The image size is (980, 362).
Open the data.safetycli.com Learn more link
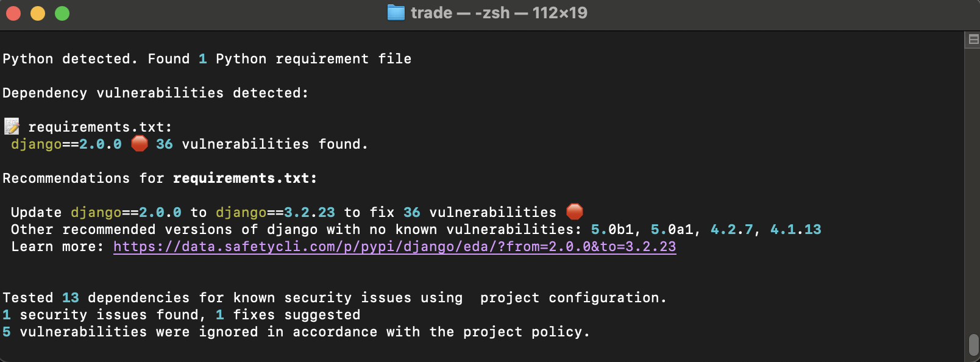[394, 246]
